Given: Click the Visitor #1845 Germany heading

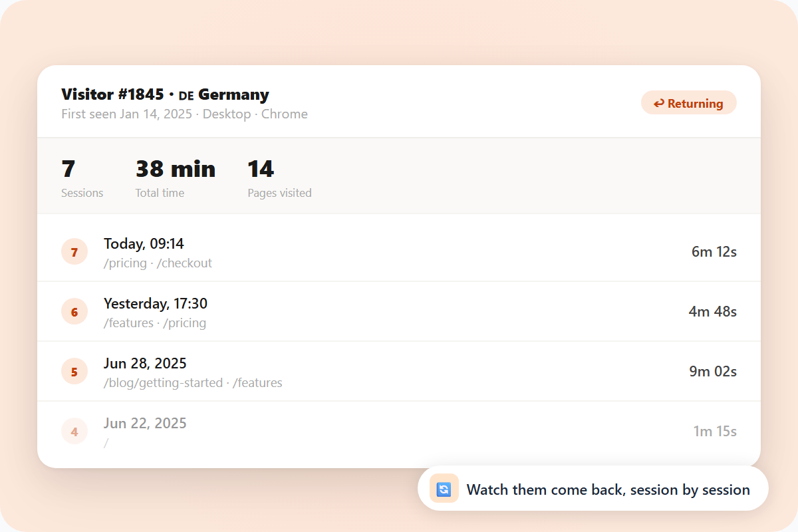Looking at the screenshot, I should click(165, 94).
